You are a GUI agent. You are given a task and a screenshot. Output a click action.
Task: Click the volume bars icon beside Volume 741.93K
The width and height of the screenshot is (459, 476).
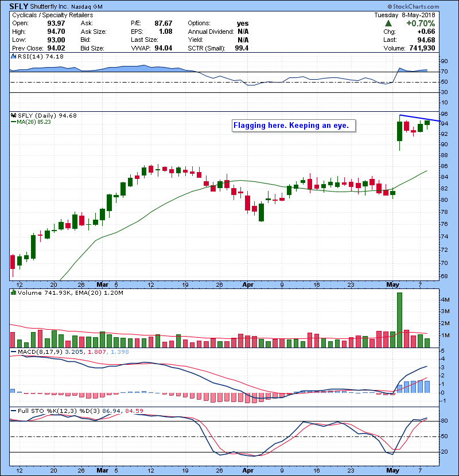click(x=13, y=292)
